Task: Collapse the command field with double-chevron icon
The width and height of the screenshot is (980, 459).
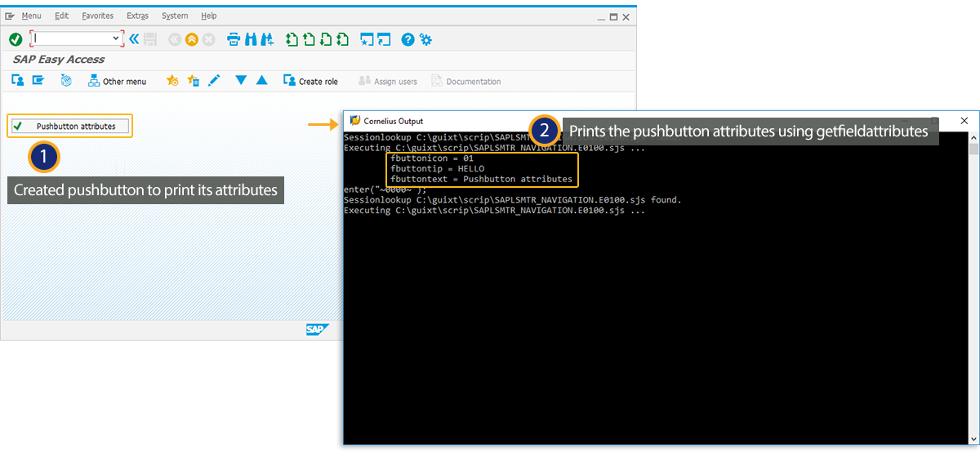Action: coord(134,38)
